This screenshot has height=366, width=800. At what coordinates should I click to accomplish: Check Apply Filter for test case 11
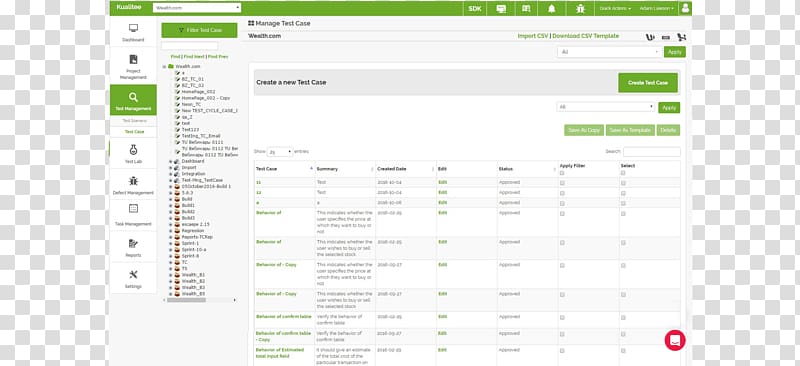[x=562, y=183]
